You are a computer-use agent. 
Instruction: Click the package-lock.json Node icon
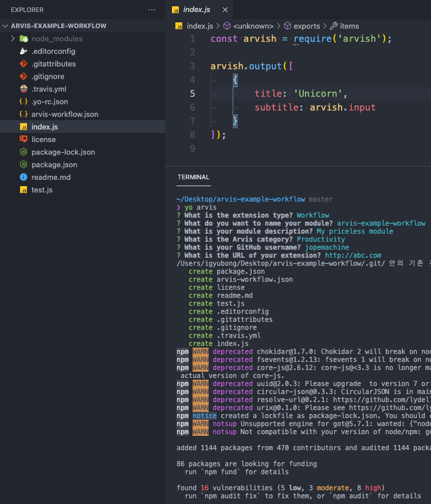coord(23,152)
